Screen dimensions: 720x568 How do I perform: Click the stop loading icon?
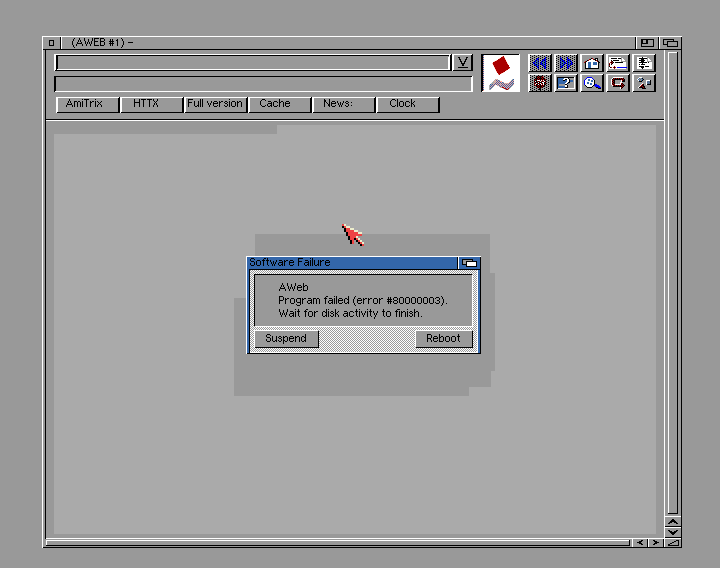[x=540, y=83]
